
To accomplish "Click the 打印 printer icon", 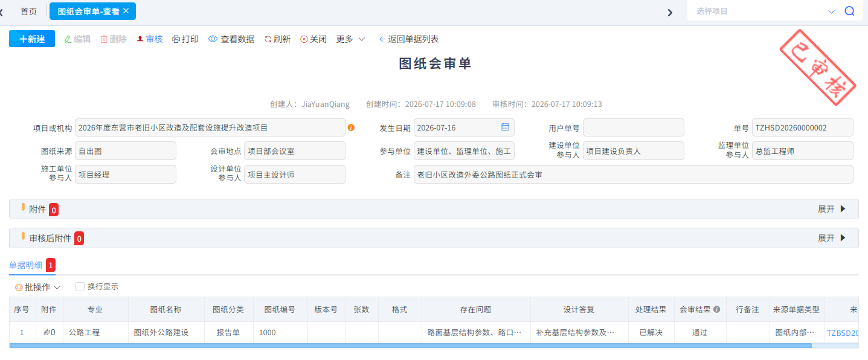I will [176, 39].
